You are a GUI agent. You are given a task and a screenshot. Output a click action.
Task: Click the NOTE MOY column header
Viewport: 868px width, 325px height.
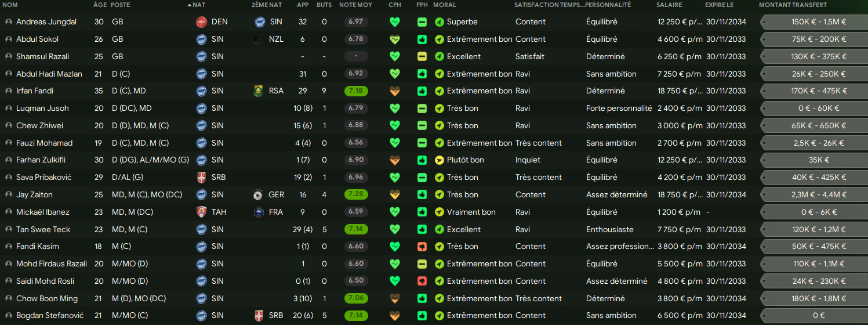(x=355, y=5)
